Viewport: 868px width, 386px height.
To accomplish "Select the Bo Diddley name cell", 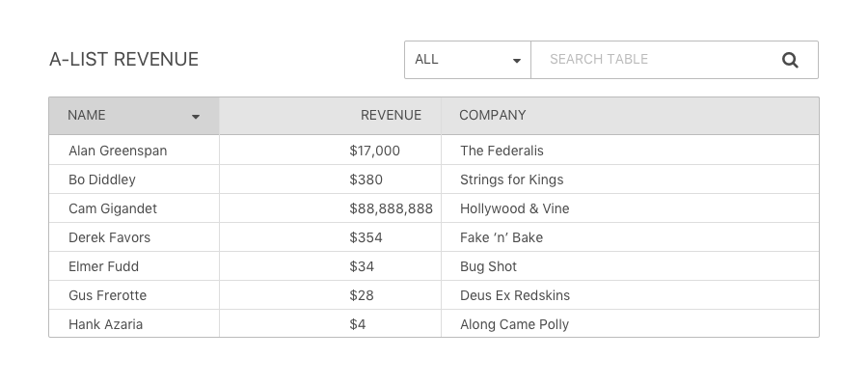I will 134,179.
